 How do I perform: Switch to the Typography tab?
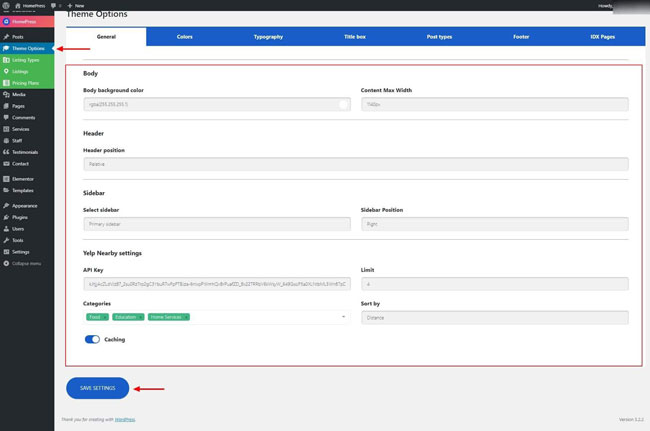coord(268,37)
